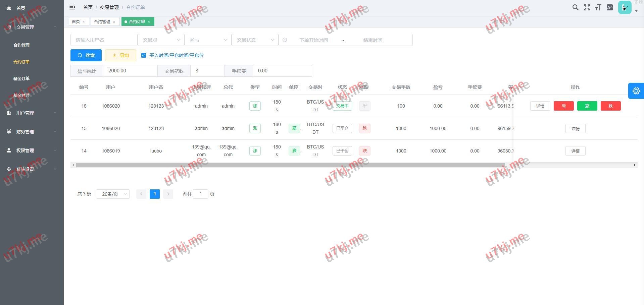This screenshot has width=644, height=305.
Task: Toggle fullscreen mode icon
Action: 587,7
